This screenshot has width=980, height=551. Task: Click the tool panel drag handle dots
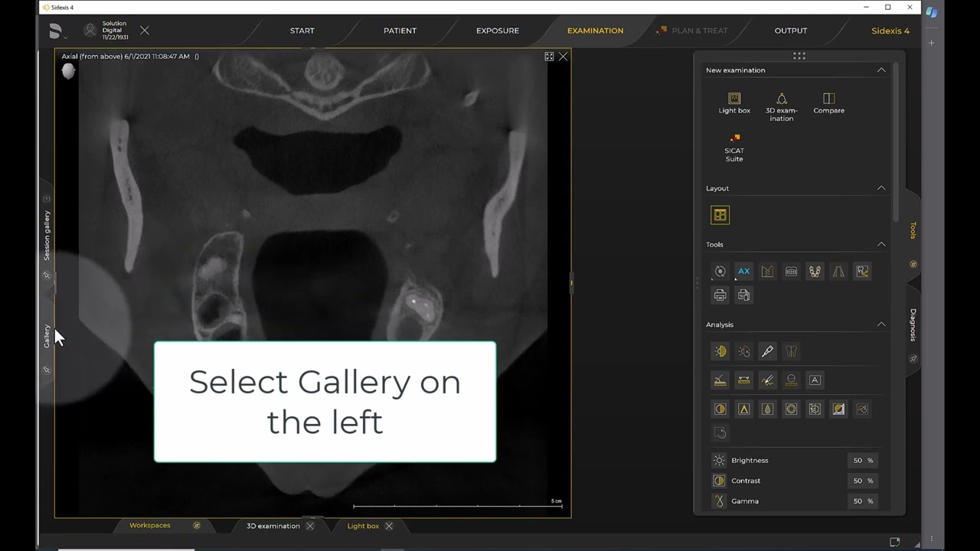pos(799,56)
